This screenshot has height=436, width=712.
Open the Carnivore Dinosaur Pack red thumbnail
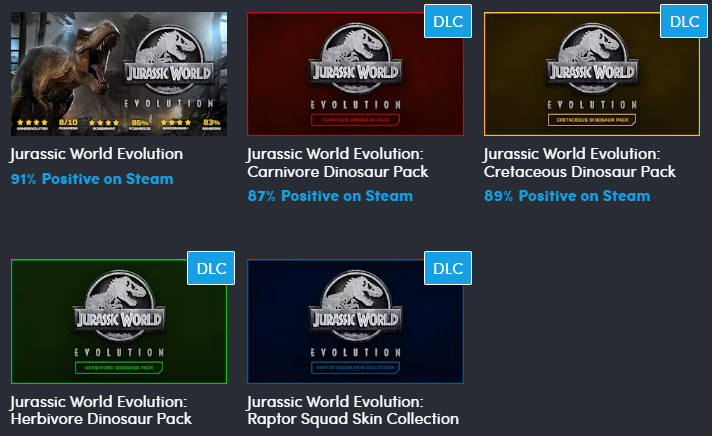(355, 74)
